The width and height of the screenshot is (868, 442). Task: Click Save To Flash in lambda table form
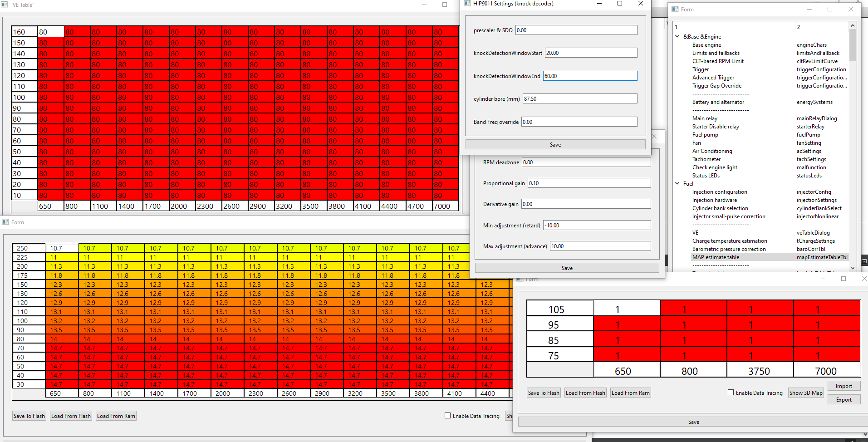pos(29,416)
